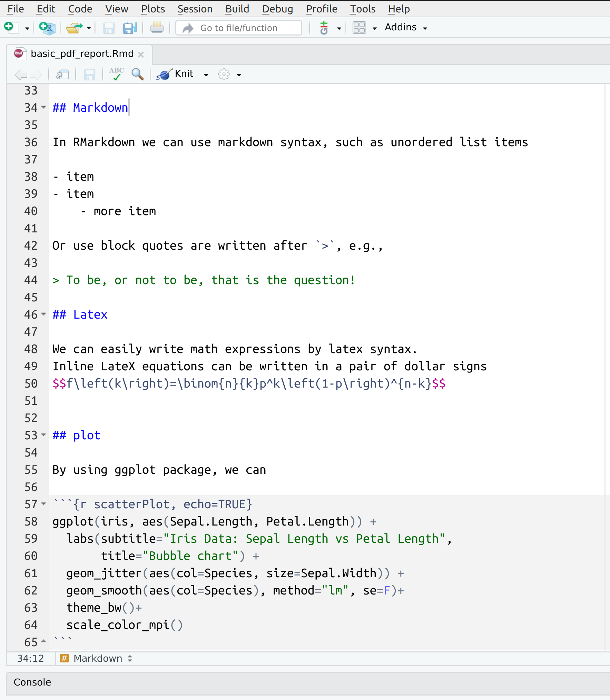
Task: Collapse the Latex section fold arrow line 46
Action: pos(43,314)
